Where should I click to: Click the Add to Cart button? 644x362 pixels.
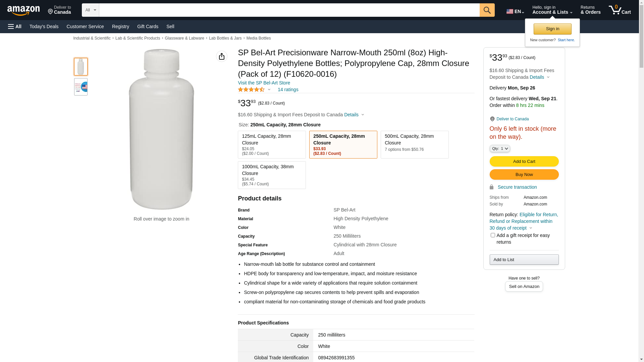[524, 162]
